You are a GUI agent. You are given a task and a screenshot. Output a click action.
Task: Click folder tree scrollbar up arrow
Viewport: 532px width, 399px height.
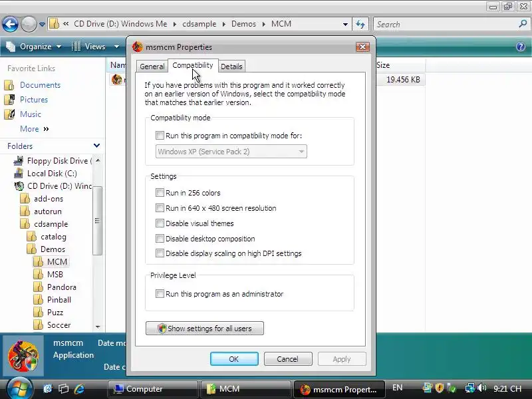point(98,160)
